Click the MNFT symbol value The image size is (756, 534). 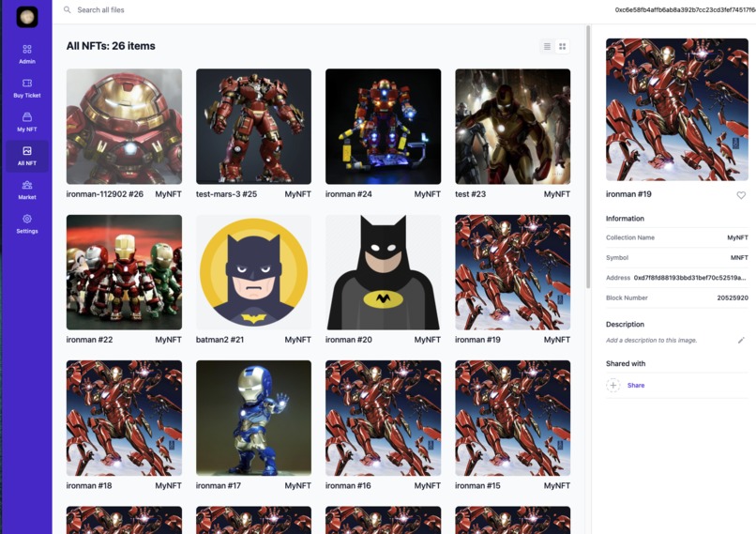(x=739, y=257)
